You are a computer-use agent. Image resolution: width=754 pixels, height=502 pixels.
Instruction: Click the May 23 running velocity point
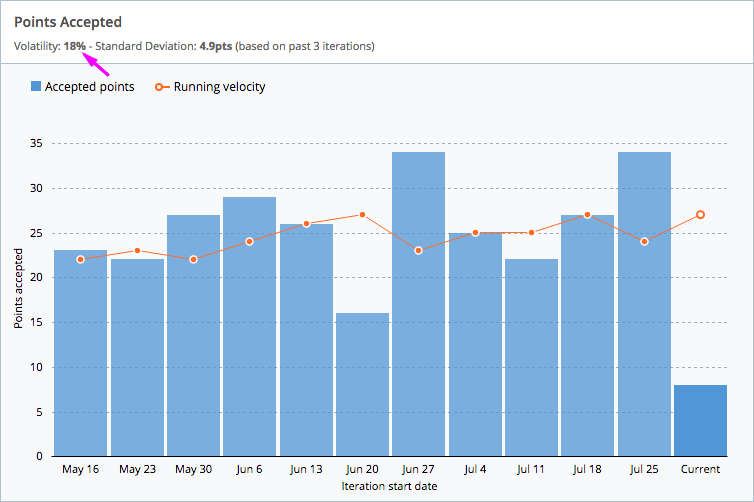[x=138, y=251]
